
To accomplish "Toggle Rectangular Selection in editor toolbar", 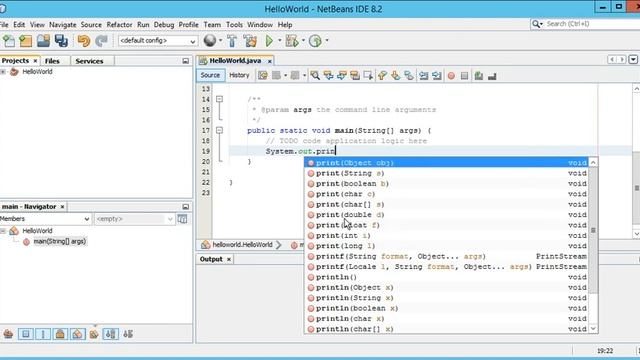I will pos(368,76).
